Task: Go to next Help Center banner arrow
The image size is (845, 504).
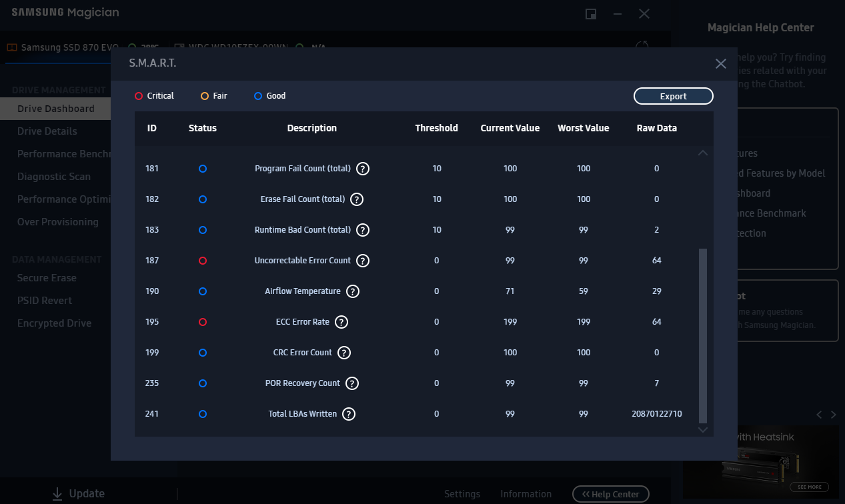Action: (x=833, y=415)
